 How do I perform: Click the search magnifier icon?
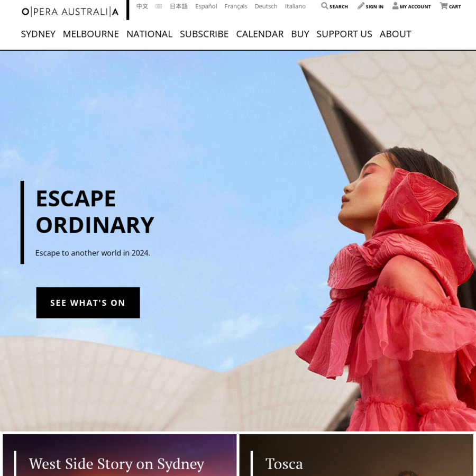(324, 6)
